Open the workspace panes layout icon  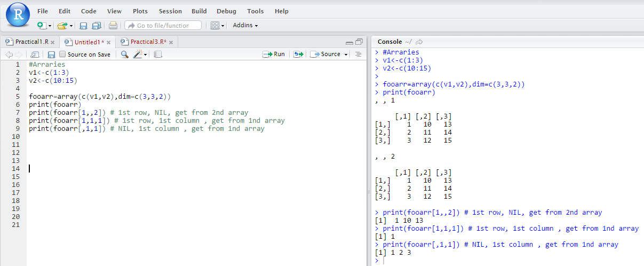point(215,25)
